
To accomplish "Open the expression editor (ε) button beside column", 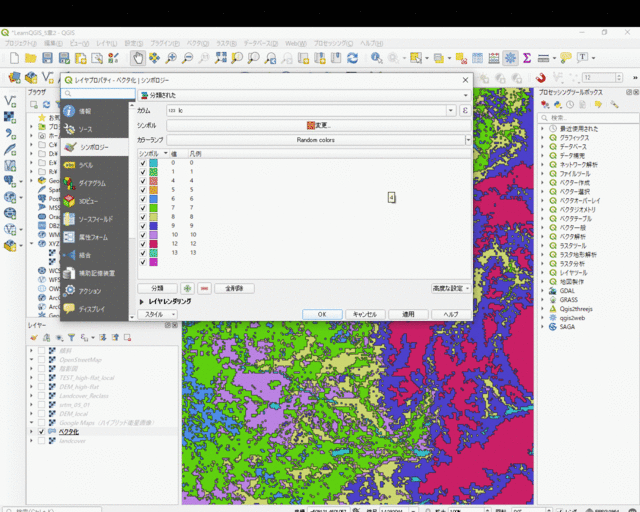I will (464, 111).
